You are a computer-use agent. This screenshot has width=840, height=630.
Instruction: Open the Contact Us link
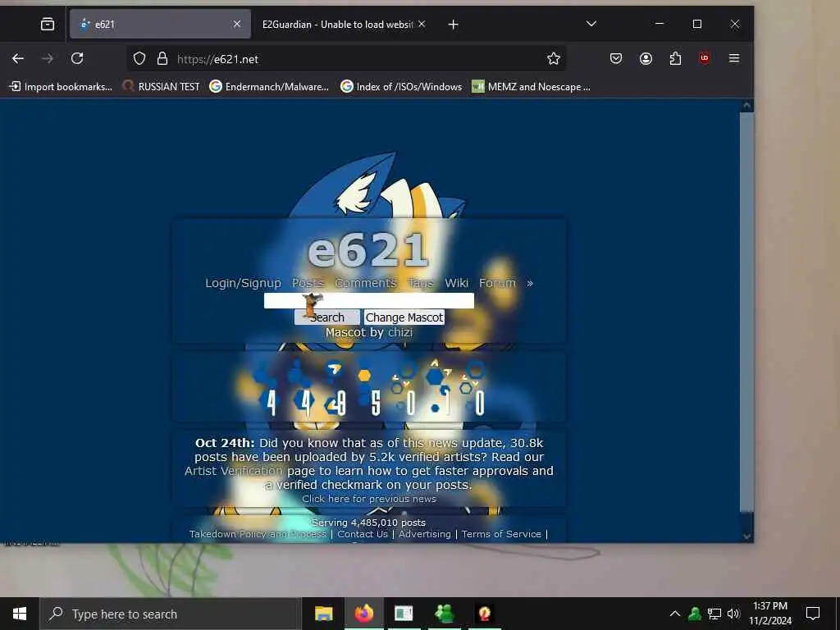(x=363, y=534)
